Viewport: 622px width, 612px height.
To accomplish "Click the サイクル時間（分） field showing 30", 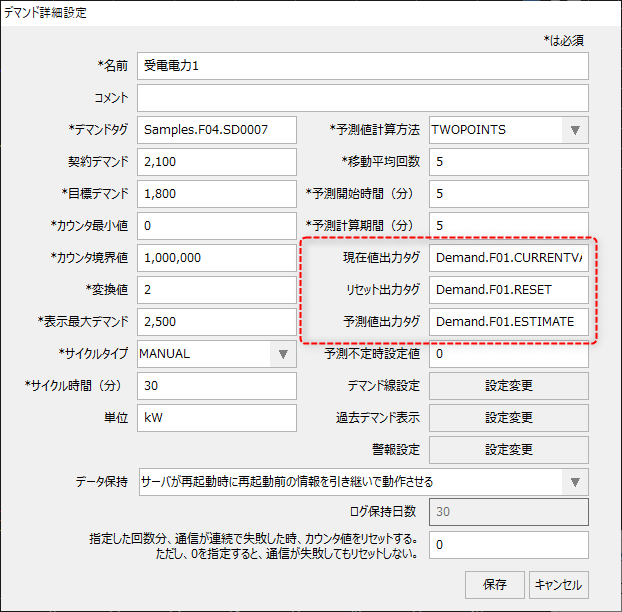I will coord(217,386).
